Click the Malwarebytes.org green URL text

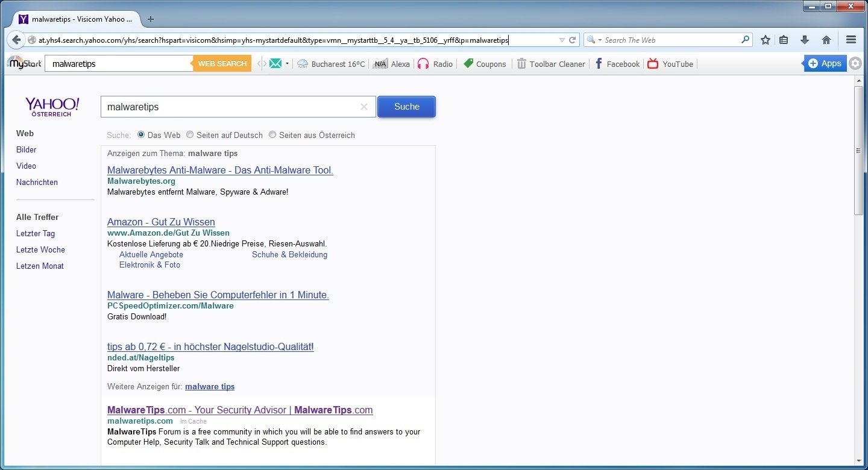(x=141, y=181)
